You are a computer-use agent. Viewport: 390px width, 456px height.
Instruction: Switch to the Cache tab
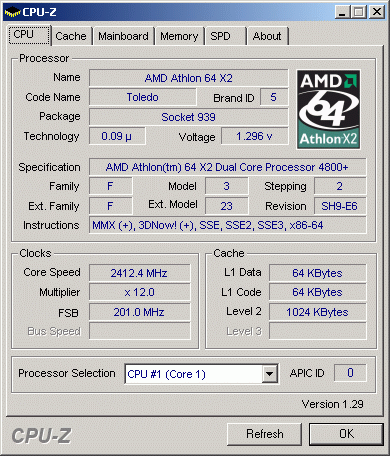coord(71,36)
